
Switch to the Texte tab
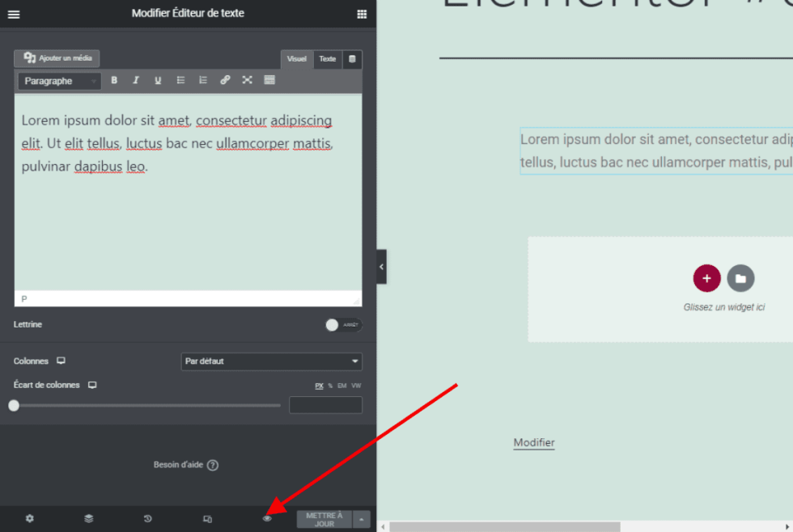327,59
